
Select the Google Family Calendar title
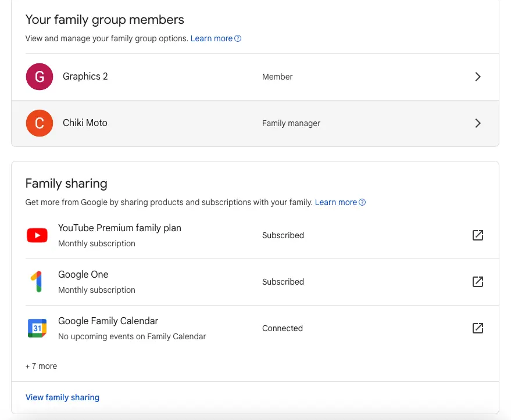[x=108, y=321]
